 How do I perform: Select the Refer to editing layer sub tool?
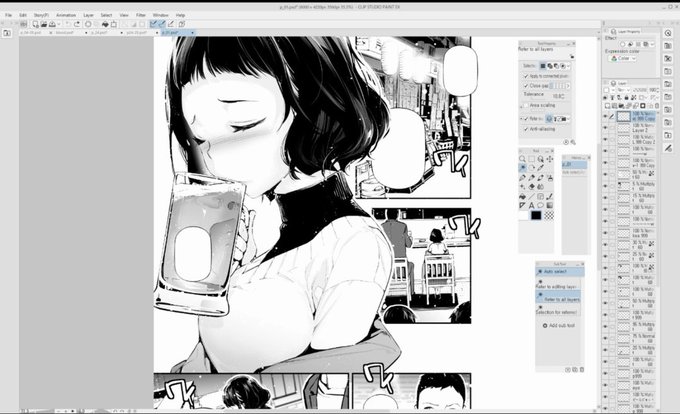559,284
